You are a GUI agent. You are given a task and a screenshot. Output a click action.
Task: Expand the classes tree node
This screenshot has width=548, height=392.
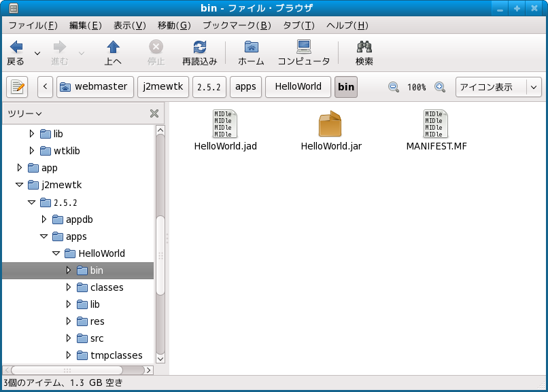point(68,287)
